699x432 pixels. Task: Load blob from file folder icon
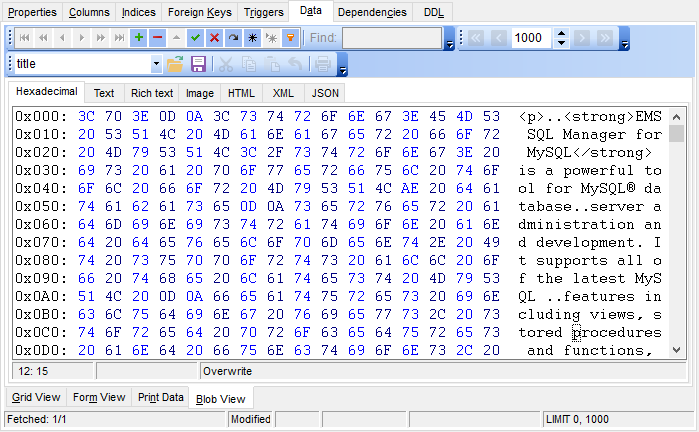click(x=175, y=64)
